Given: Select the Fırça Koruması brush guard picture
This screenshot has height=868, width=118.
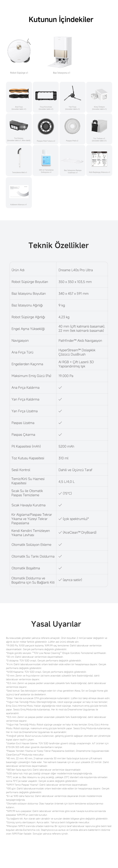Looking at the screenshot, I should (x=46, y=95).
